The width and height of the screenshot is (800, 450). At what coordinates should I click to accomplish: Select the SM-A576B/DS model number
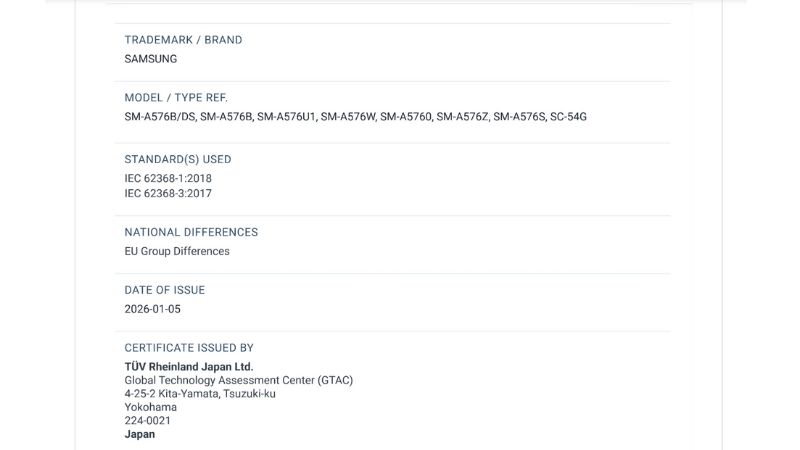point(160,117)
